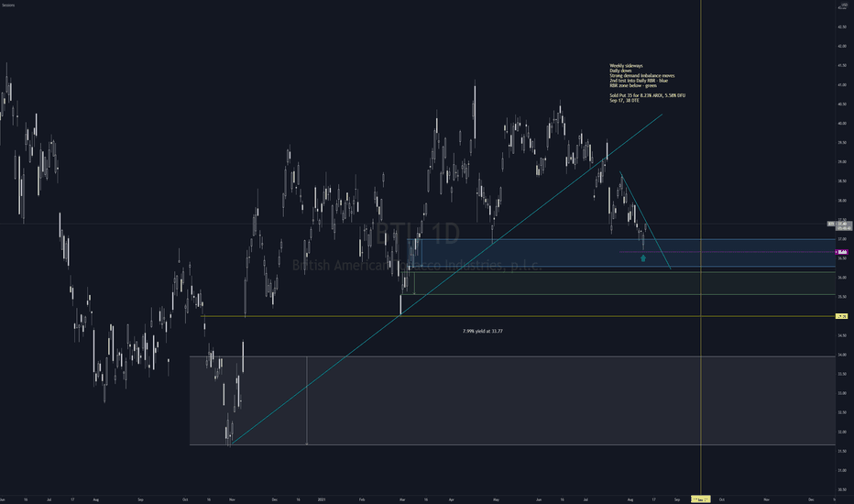Select the '7.99% yield at 33.77' text label

click(x=483, y=331)
